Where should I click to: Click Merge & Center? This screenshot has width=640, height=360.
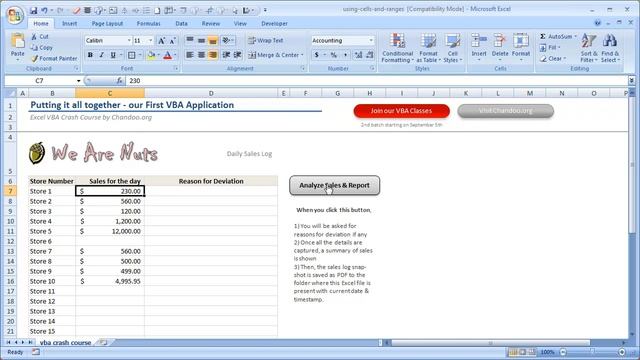click(x=273, y=55)
